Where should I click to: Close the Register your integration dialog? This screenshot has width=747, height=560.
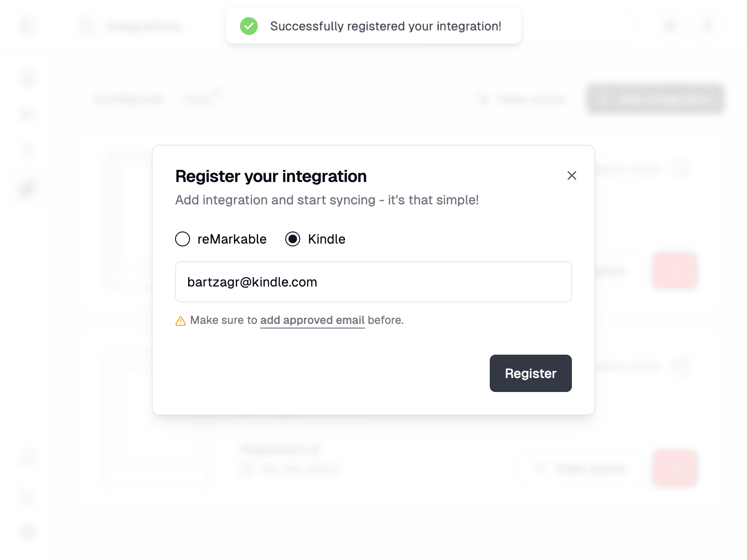click(571, 175)
